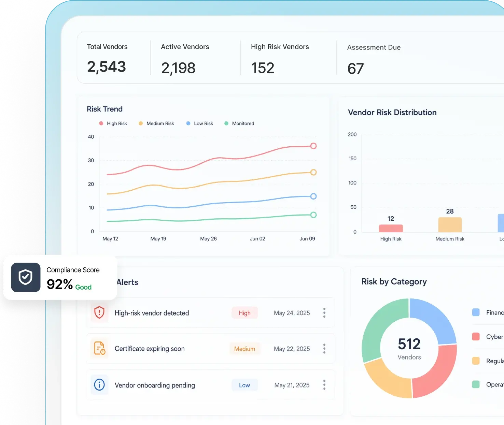Click the Assessment Due value 67
This screenshot has height=425, width=504.
(x=355, y=69)
